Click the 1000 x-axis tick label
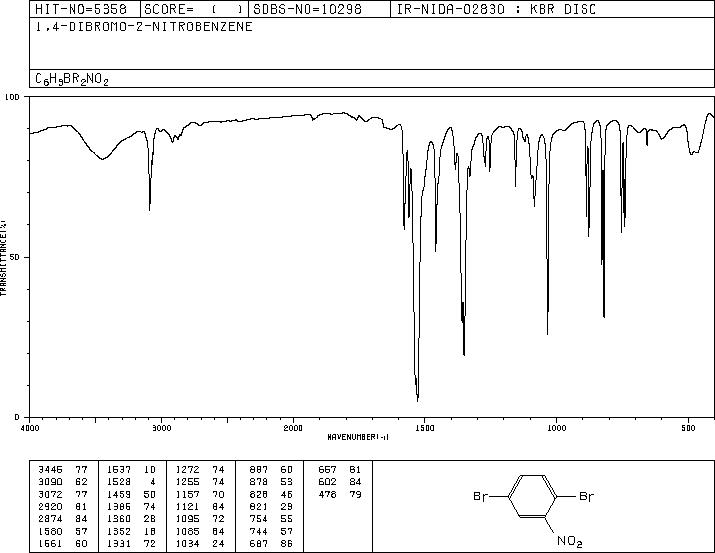This screenshot has width=715, height=553. pyautogui.click(x=556, y=428)
